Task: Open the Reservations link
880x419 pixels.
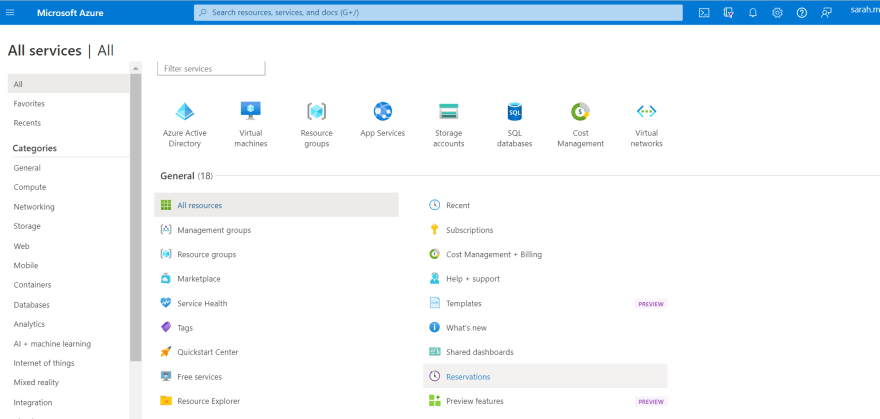Action: (468, 377)
